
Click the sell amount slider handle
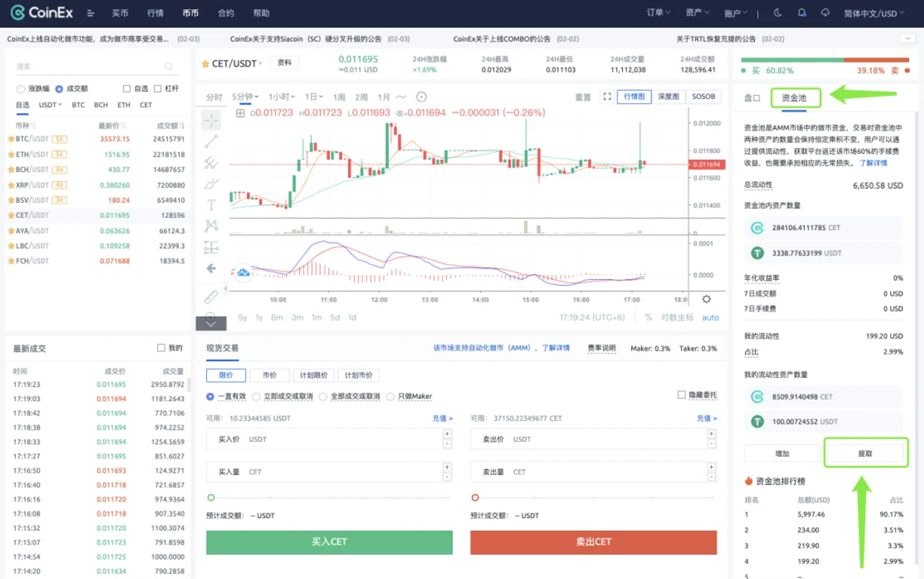(x=475, y=498)
